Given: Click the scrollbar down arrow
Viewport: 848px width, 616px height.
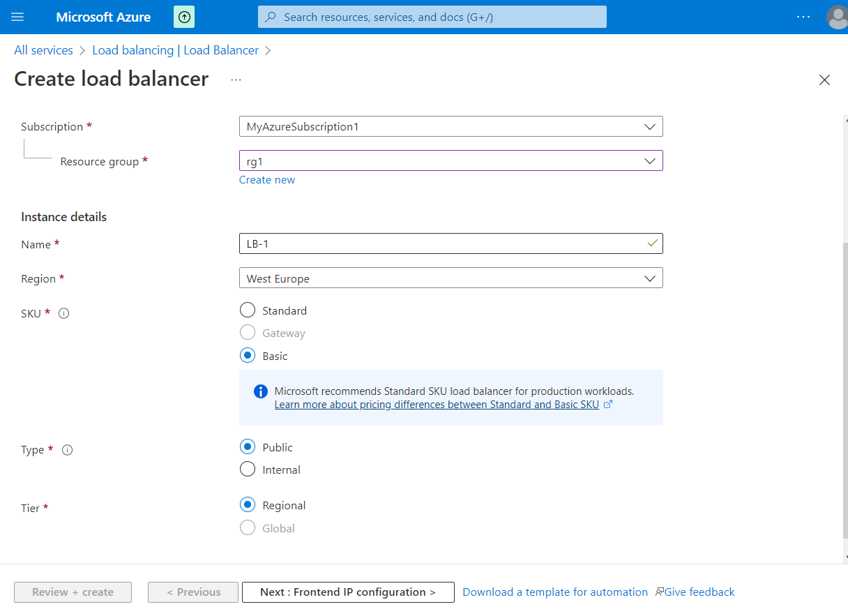Looking at the screenshot, I should (845, 557).
